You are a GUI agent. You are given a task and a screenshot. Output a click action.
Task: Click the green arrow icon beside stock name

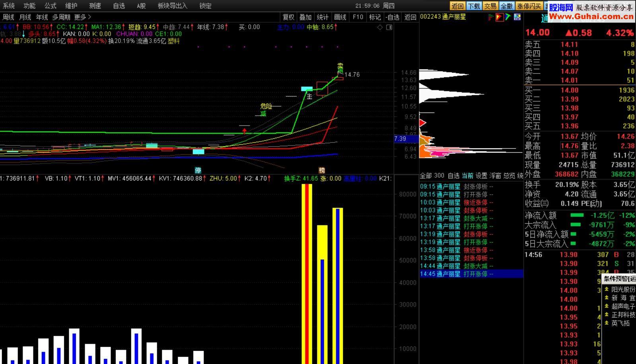(508, 17)
